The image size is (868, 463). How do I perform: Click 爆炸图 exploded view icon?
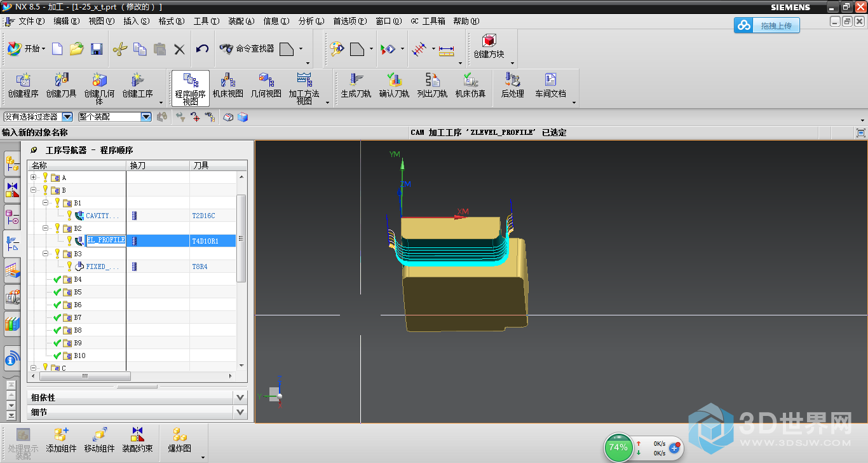coord(180,439)
